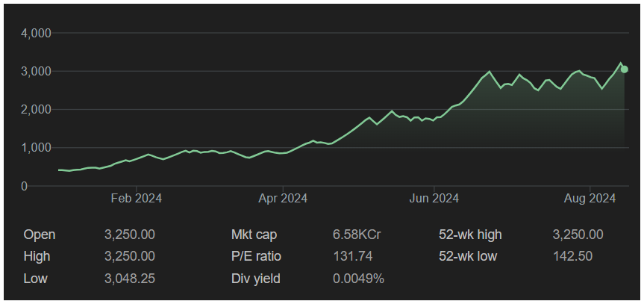The width and height of the screenshot is (644, 304).
Task: Click the dividend yield value 0.0049%
Action: coord(358,279)
